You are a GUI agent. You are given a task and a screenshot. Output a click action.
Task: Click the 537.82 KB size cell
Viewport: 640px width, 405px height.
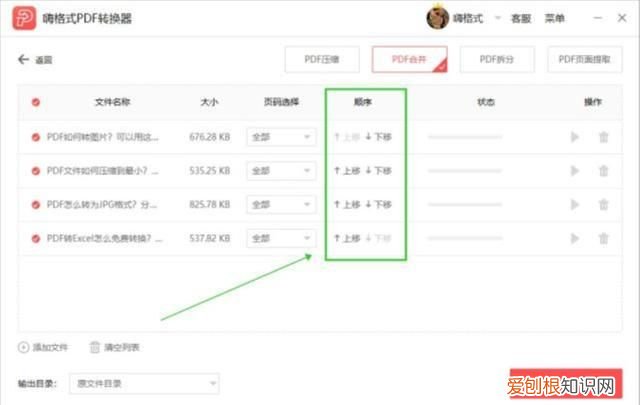[209, 238]
